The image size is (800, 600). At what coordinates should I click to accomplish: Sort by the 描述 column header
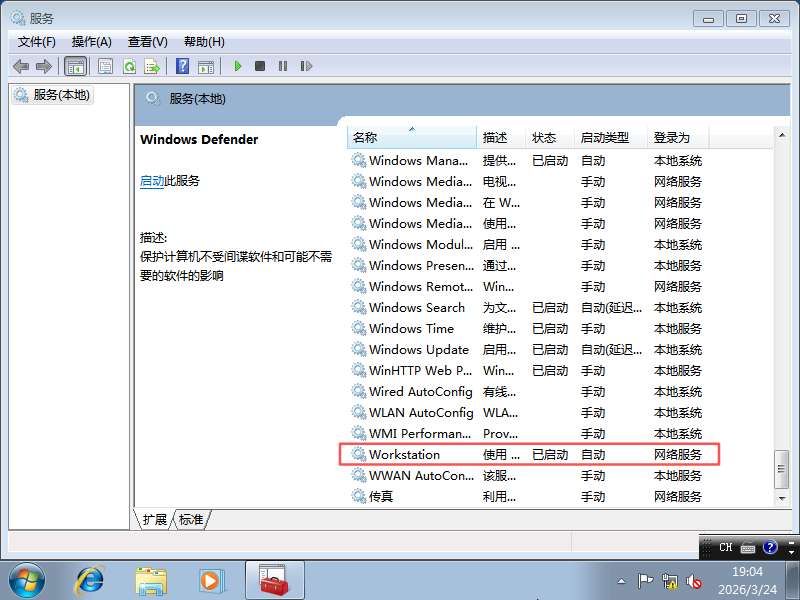coord(501,138)
